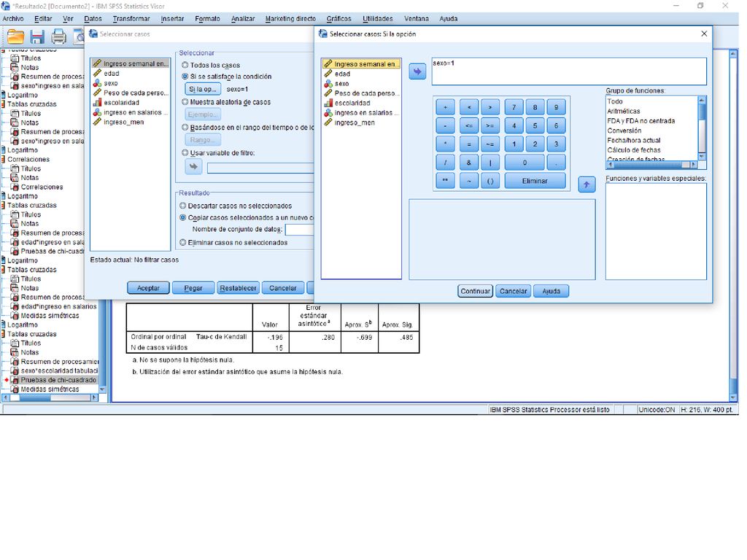This screenshot has width=747, height=560.
Task: Click the division slash keypad button
Action: 446,163
